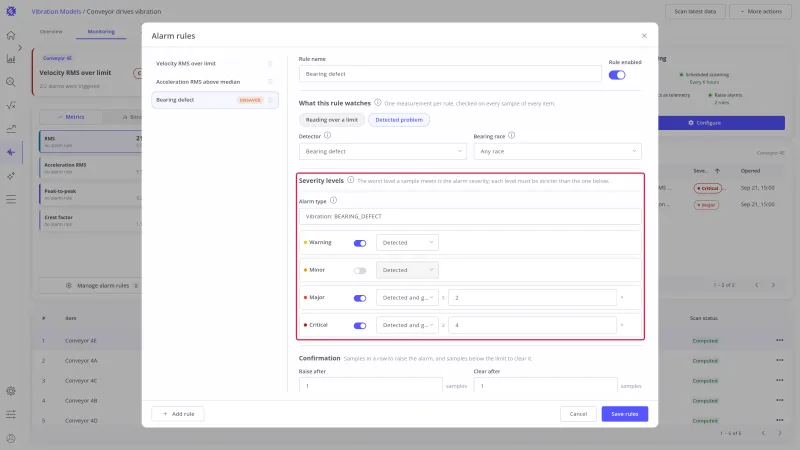Select the Acceleration RMS above median rule
800x450 pixels.
tap(214, 82)
